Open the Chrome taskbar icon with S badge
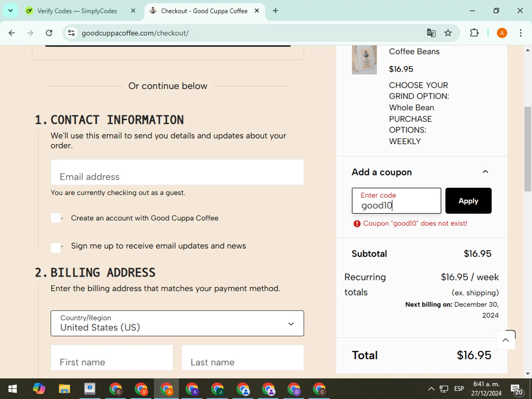 pos(192,389)
